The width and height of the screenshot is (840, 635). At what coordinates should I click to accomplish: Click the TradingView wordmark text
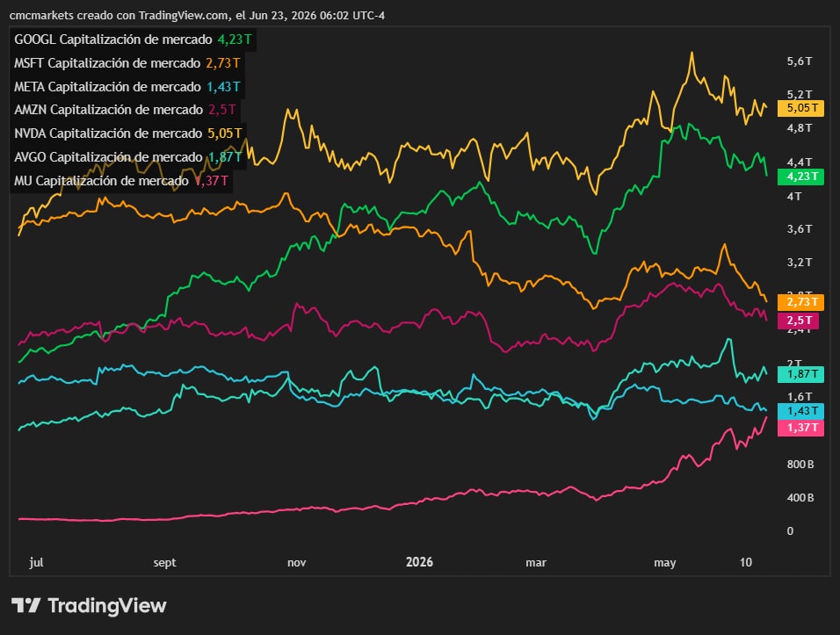(107, 605)
